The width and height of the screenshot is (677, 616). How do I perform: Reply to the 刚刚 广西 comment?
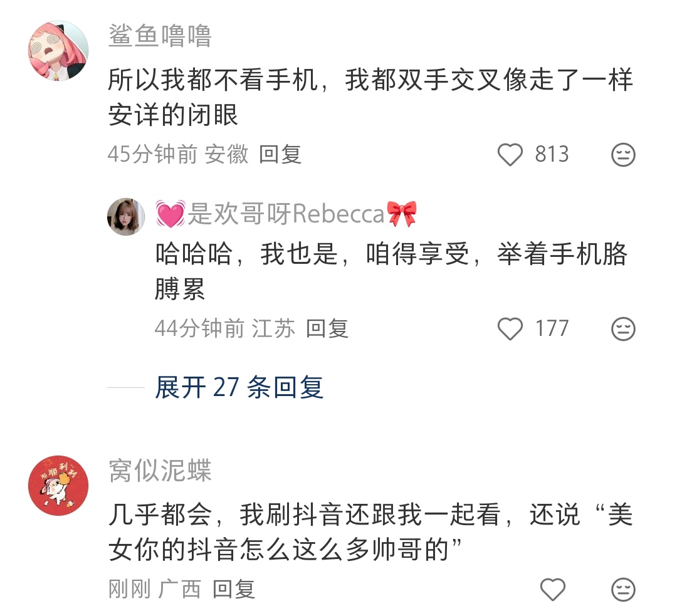pyautogui.click(x=234, y=589)
